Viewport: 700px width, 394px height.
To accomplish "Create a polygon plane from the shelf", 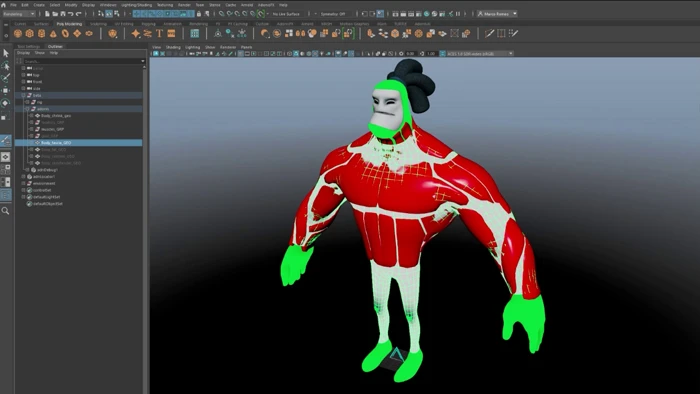I will click(77, 33).
